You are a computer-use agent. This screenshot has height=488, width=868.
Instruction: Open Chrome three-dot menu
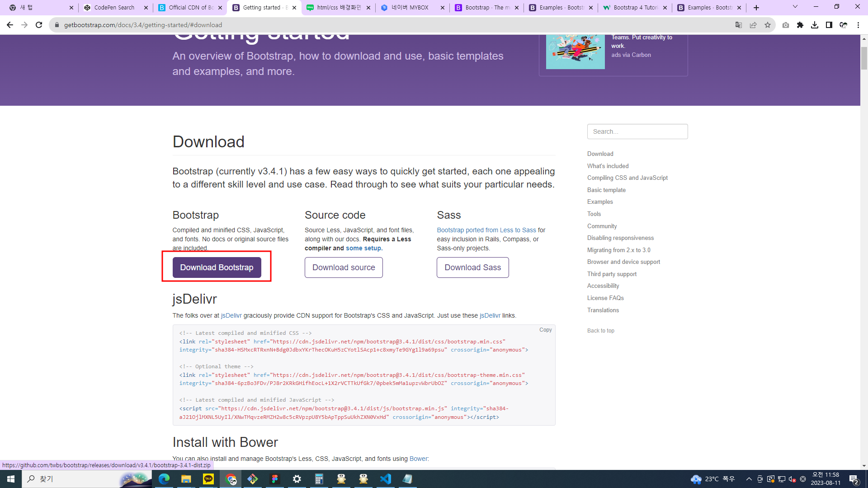[x=858, y=25]
